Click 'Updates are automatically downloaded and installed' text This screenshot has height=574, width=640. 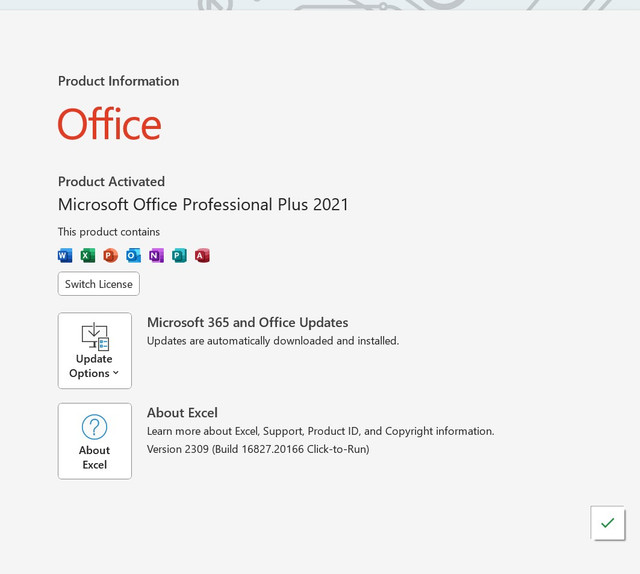(x=273, y=341)
